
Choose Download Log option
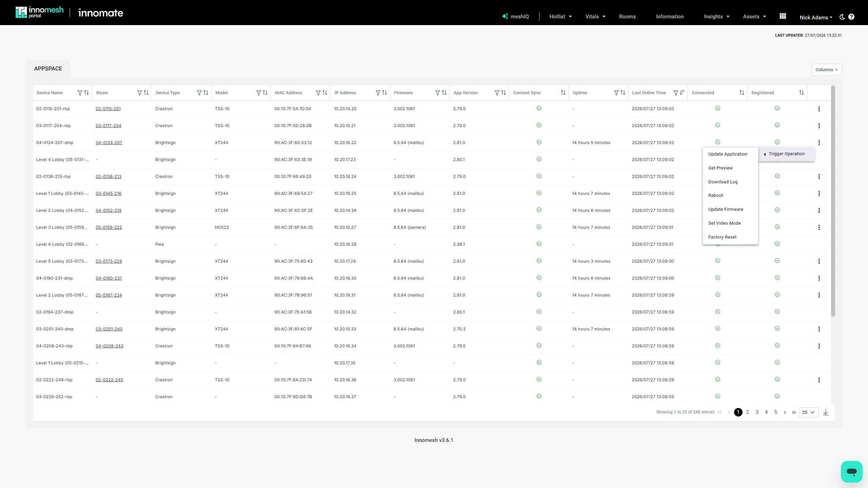pyautogui.click(x=730, y=182)
